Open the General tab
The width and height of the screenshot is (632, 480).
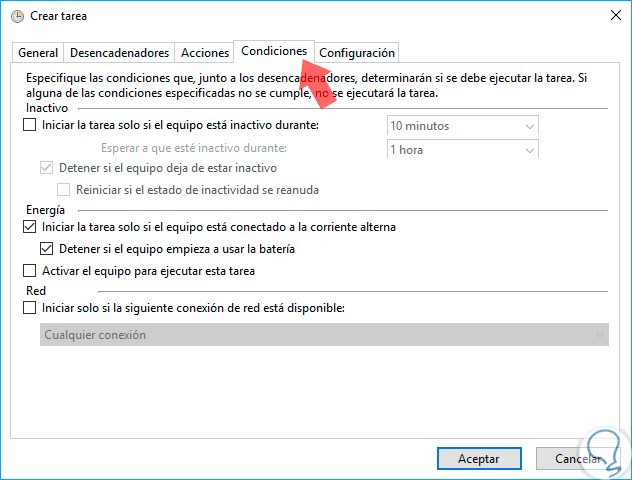coord(38,53)
